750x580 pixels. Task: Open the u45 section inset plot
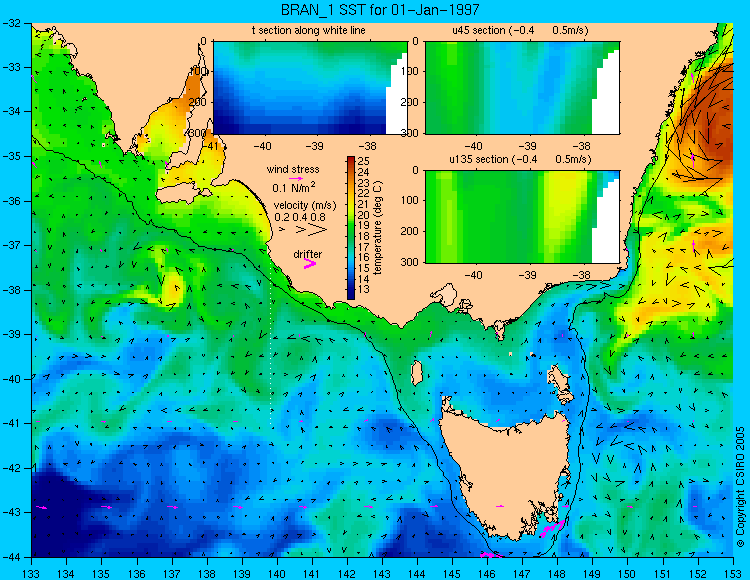click(522, 88)
